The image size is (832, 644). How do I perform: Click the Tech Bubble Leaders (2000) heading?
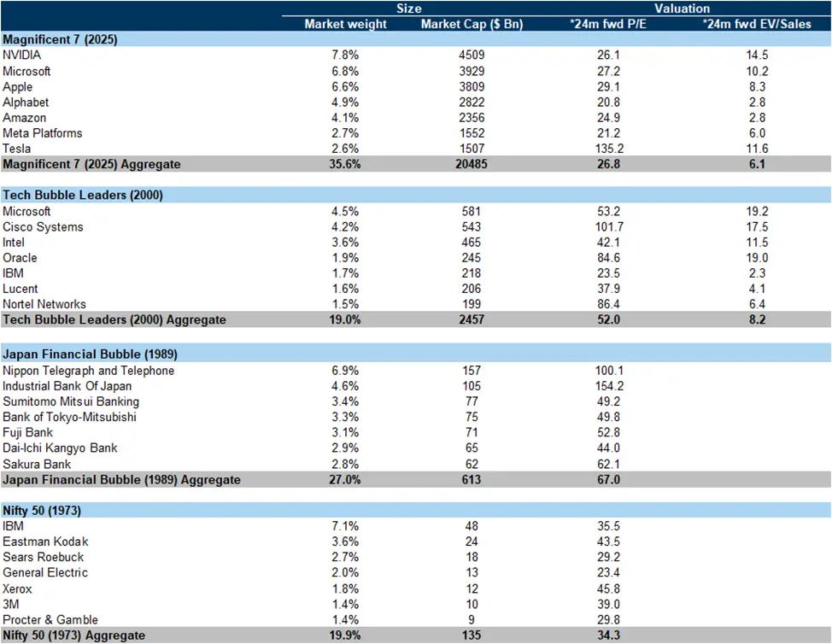coord(83,195)
